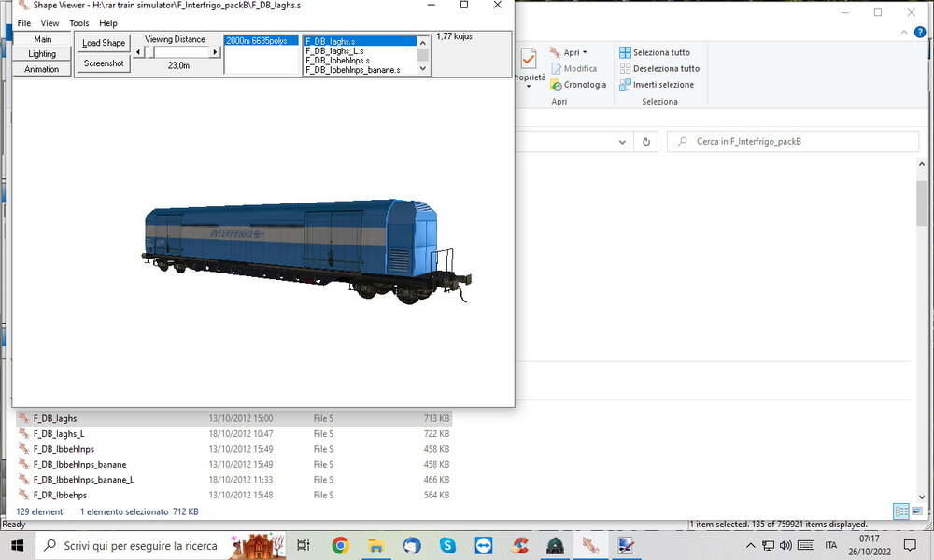Image resolution: width=934 pixels, height=560 pixels.
Task: Select F_DB_lbbehlnps.s in shape list
Action: point(360,60)
